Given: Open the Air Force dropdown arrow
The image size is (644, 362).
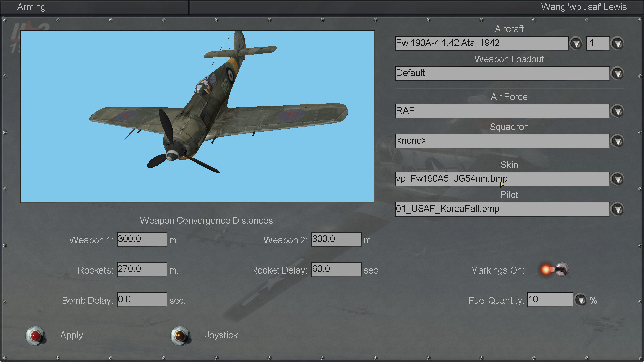Looking at the screenshot, I should tap(618, 111).
